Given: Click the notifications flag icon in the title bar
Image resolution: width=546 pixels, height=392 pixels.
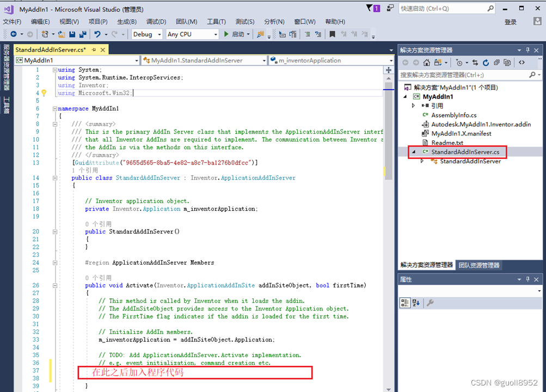Looking at the screenshot, I should [x=373, y=8].
